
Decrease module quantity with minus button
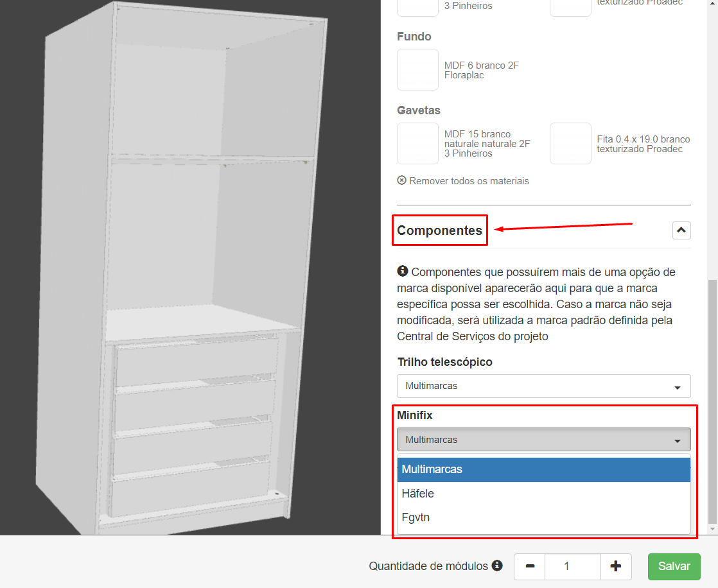pos(530,566)
